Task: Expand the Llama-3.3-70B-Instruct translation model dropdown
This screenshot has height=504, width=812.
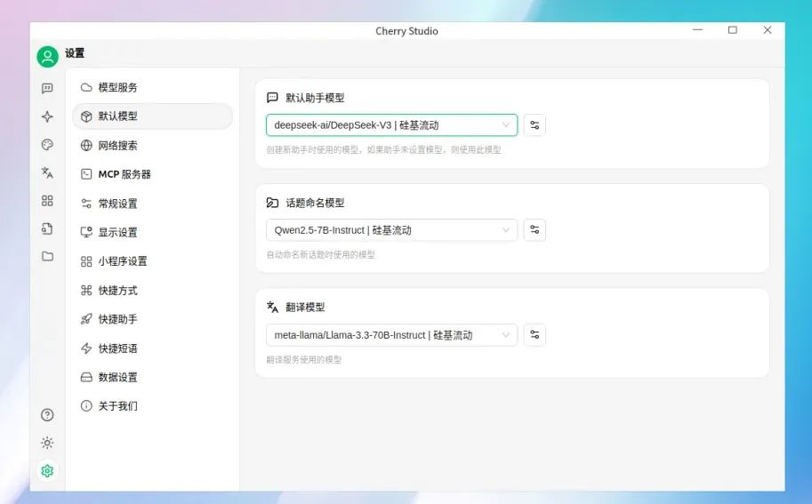Action: pyautogui.click(x=391, y=335)
